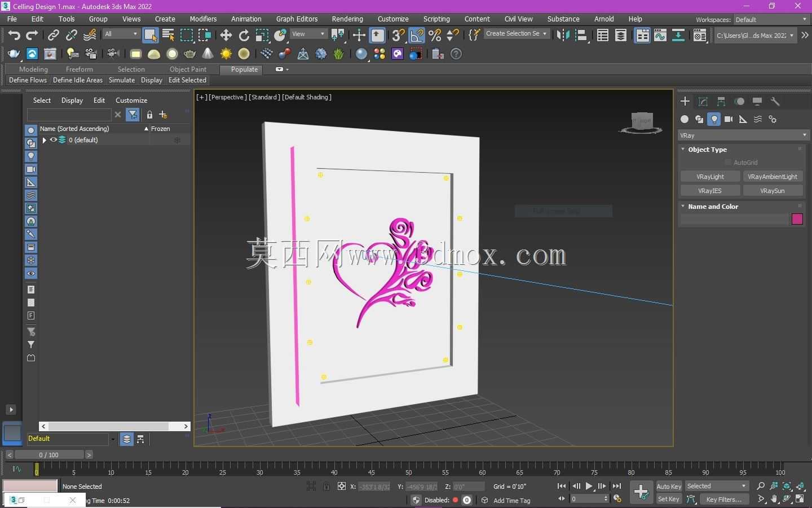Select the Shapes category icon
Screen dimensions: 812x508
click(x=699, y=119)
